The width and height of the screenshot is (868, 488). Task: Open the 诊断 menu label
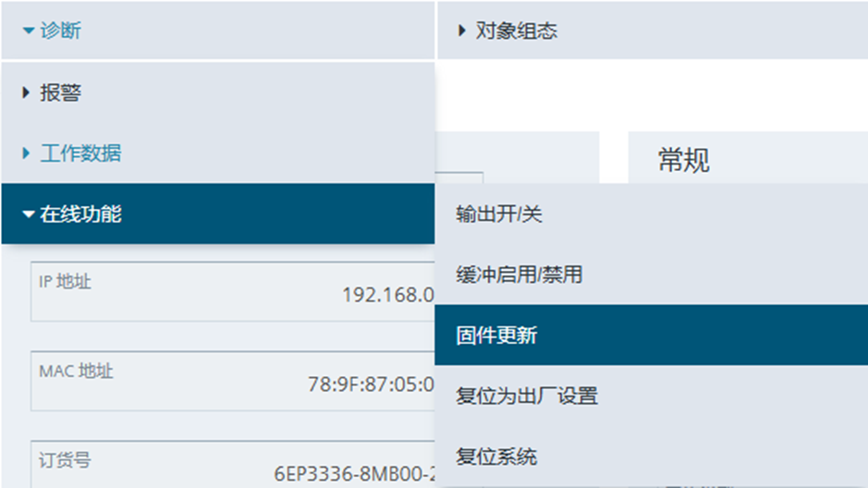60,31
